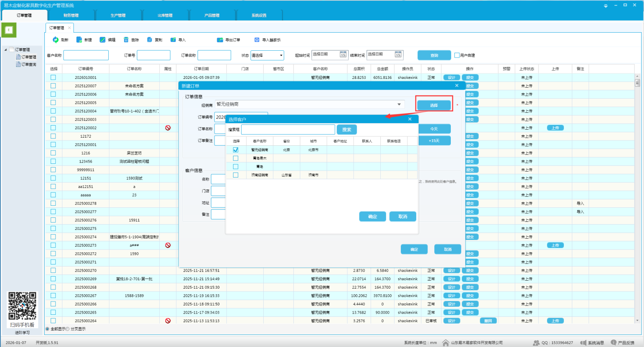
Task: Check the 济南经销商 customer checkbox
Action: 235,175
